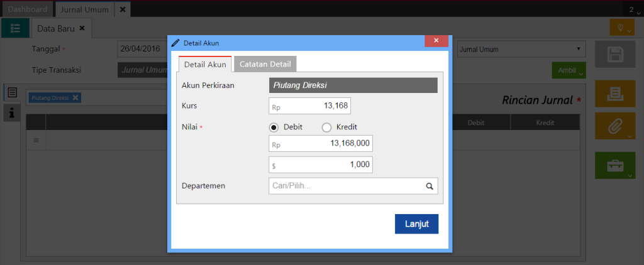The image size is (644, 265).
Task: Open the Jurnal Umum dropdown
Action: tap(521, 49)
